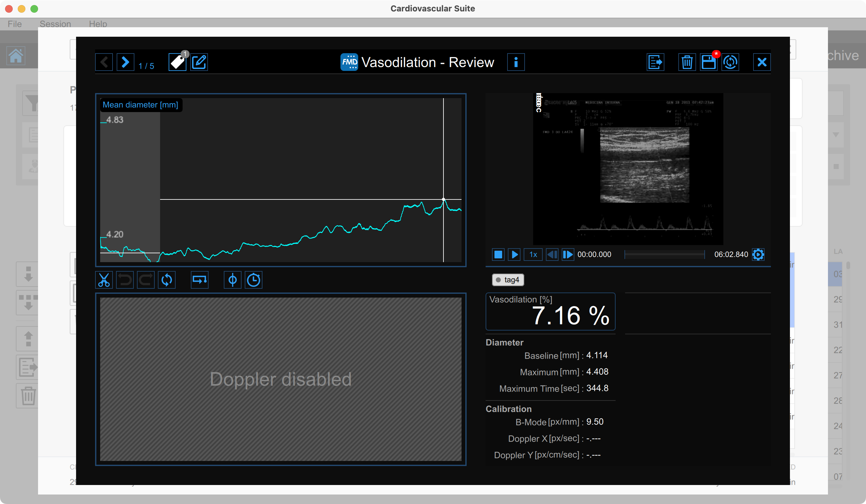This screenshot has width=866, height=504.
Task: Save changes with the floppy disk icon
Action: (x=708, y=62)
